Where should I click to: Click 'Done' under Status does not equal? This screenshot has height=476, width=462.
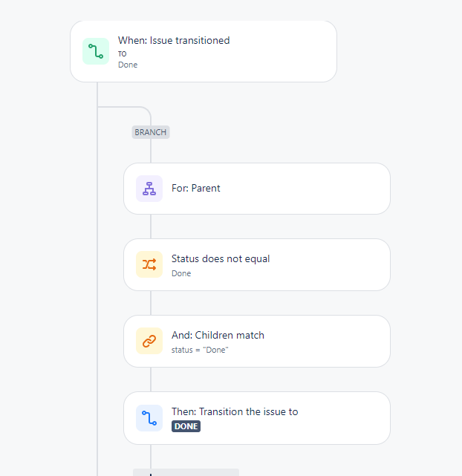(x=181, y=273)
